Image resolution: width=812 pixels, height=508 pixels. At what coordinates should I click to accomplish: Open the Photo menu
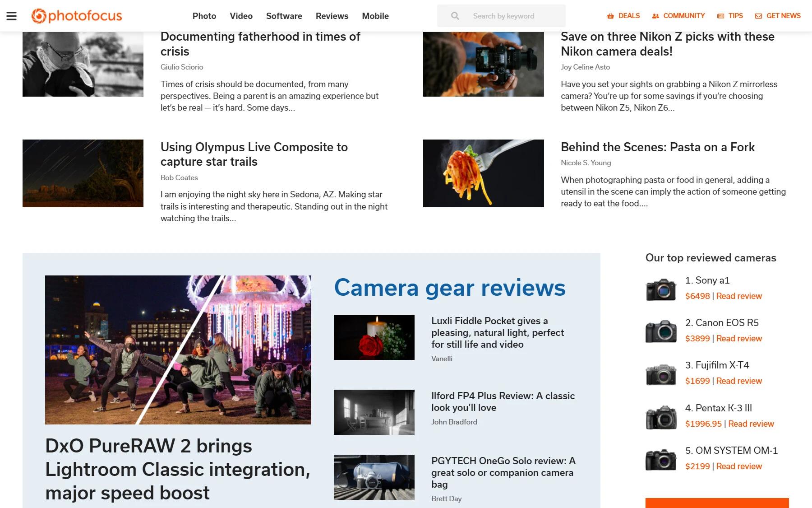pyautogui.click(x=204, y=16)
